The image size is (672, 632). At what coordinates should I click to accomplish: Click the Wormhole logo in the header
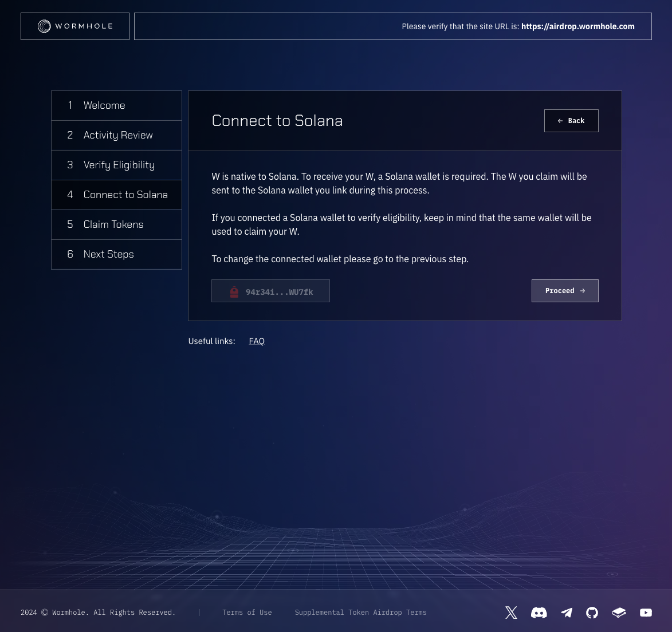click(75, 26)
